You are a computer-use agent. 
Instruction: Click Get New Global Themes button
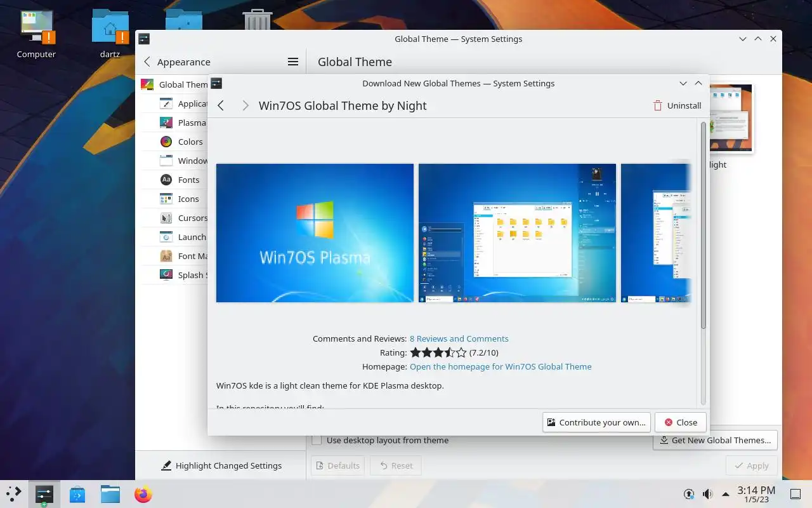pyautogui.click(x=715, y=440)
